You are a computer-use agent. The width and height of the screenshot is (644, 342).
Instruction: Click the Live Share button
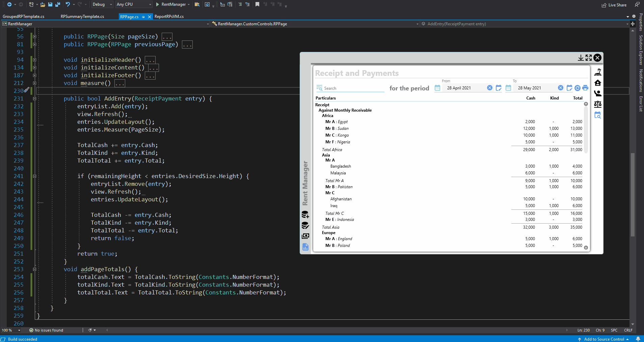coord(614,5)
